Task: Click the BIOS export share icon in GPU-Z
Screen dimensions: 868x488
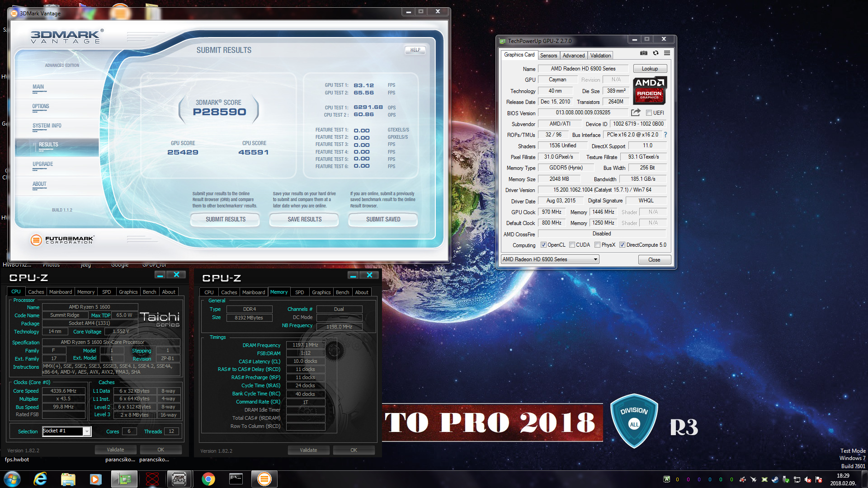Action: (x=636, y=113)
